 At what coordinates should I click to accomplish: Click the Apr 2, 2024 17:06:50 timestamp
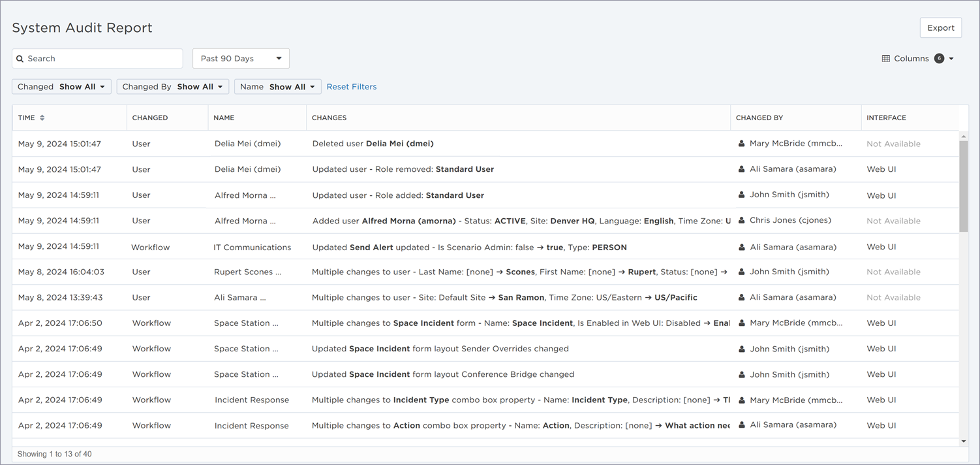60,323
